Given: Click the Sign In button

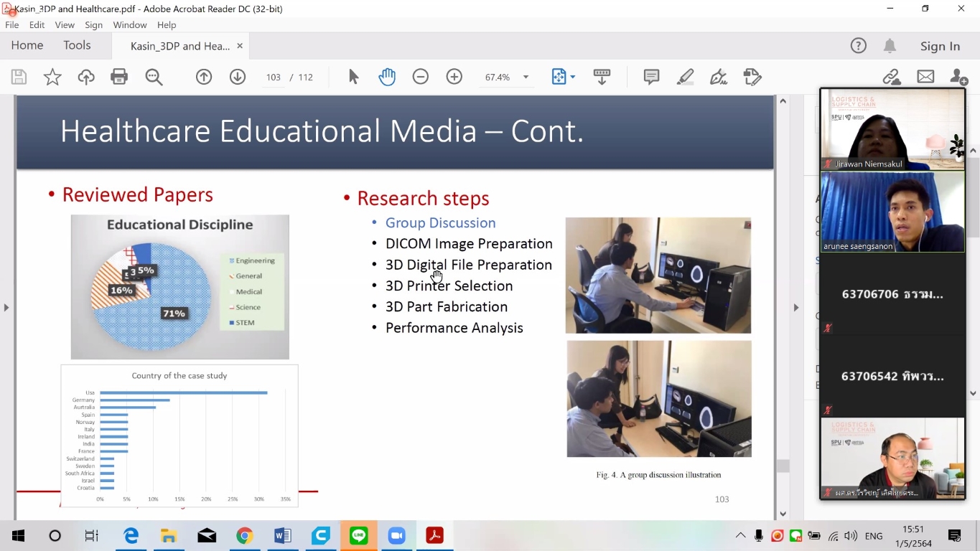Looking at the screenshot, I should click(x=940, y=46).
